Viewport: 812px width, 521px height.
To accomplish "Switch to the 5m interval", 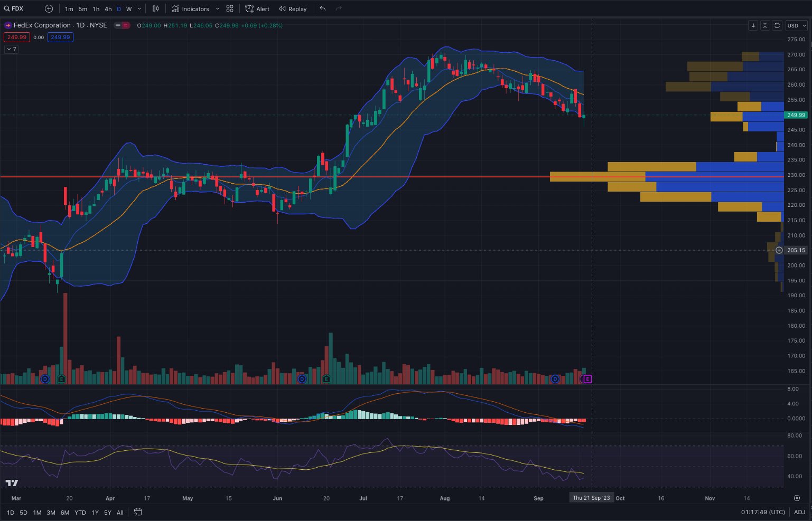I will tap(83, 9).
